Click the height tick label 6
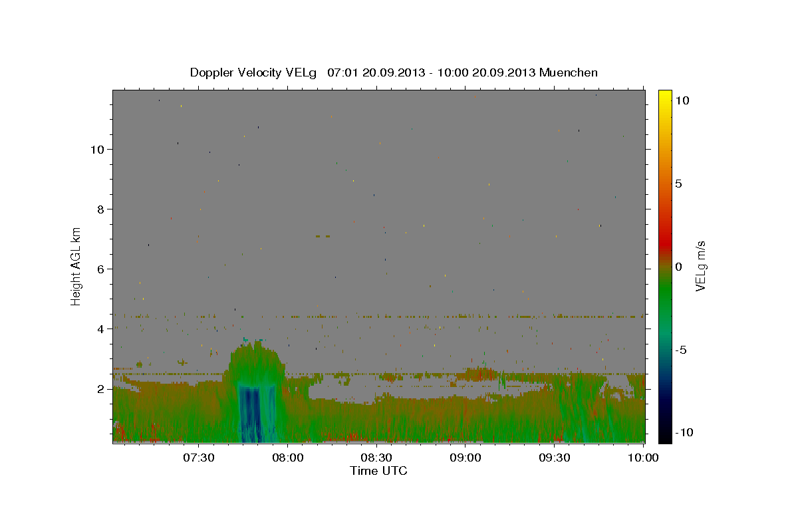This screenshot has height=532, width=798. coord(101,269)
